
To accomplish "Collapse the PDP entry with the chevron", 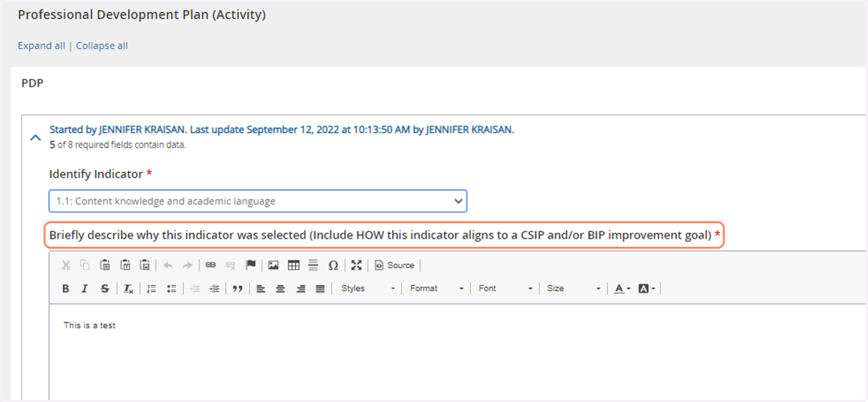I will tap(35, 136).
